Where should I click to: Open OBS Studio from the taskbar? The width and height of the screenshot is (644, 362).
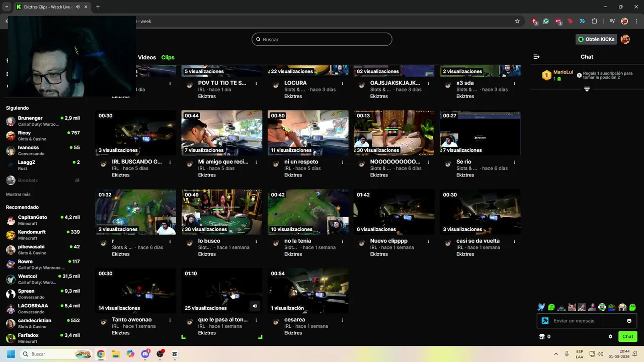pyautogui.click(x=160, y=354)
